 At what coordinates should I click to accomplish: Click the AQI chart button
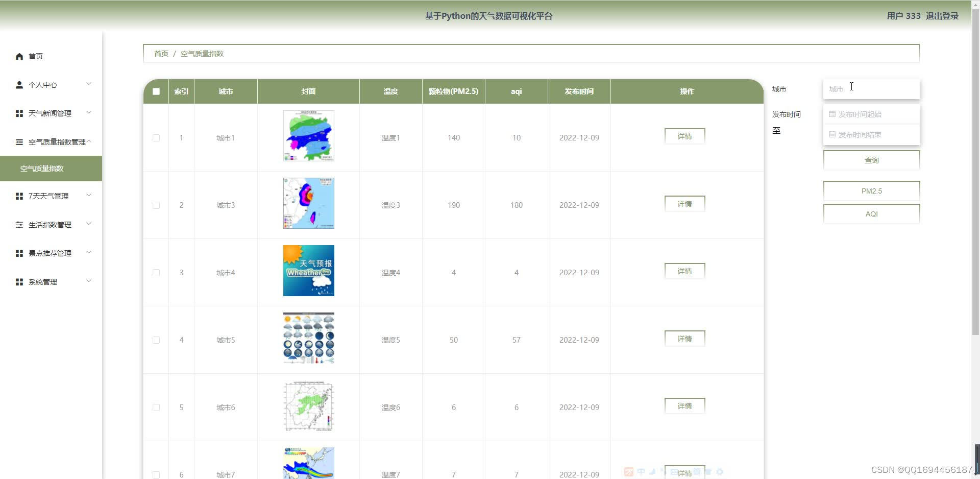tap(871, 214)
